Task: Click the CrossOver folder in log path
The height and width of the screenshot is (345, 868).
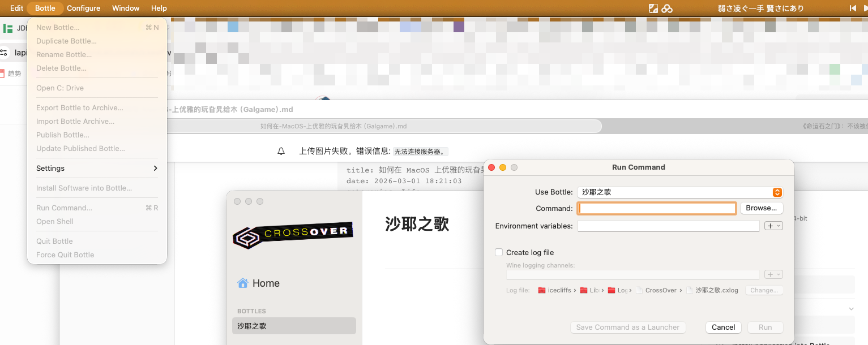Action: click(x=639, y=290)
